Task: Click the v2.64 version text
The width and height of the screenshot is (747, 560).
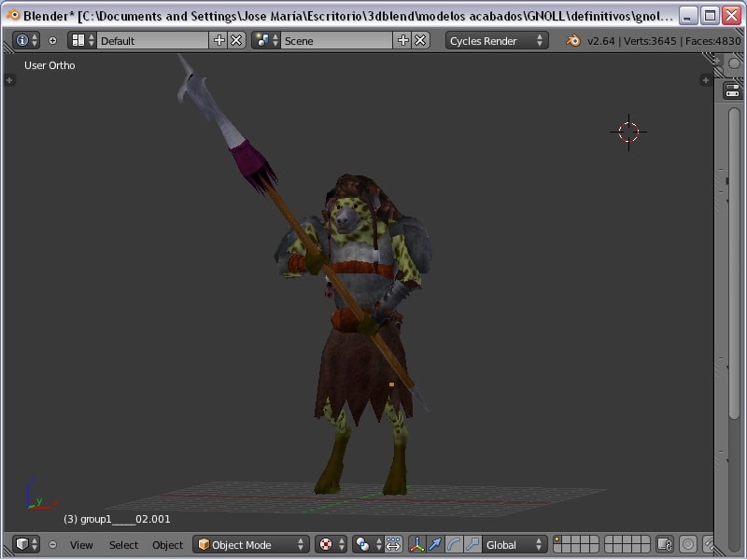Action: (x=601, y=41)
